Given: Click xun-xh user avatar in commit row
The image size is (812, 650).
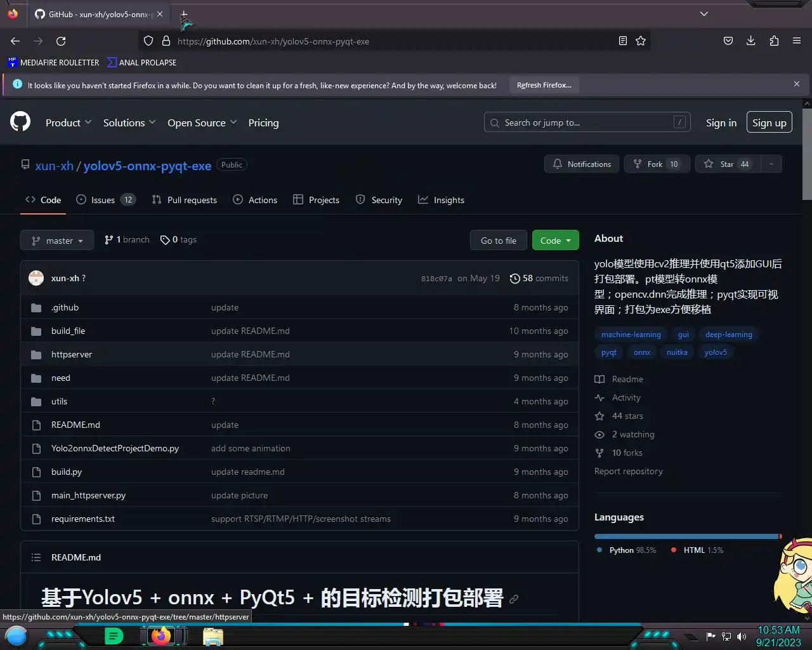Looking at the screenshot, I should (x=36, y=278).
